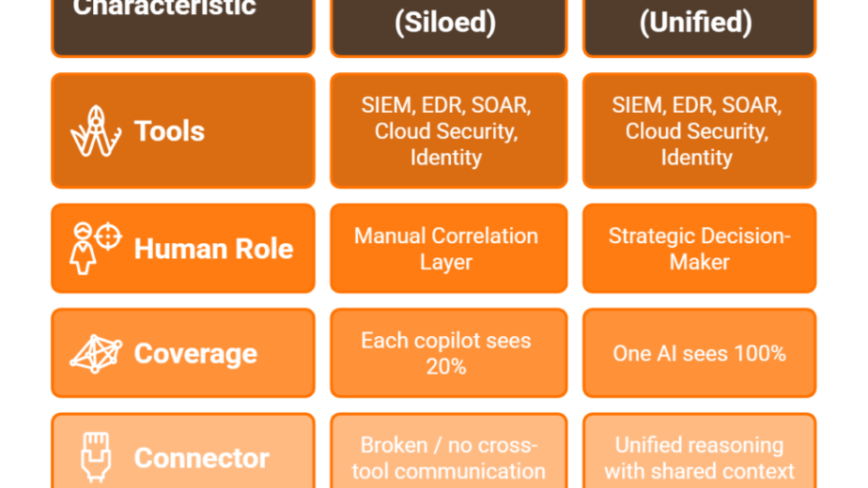Screen dimensions: 868x488
Task: Select the Characteristic header cell
Action: [x=183, y=23]
